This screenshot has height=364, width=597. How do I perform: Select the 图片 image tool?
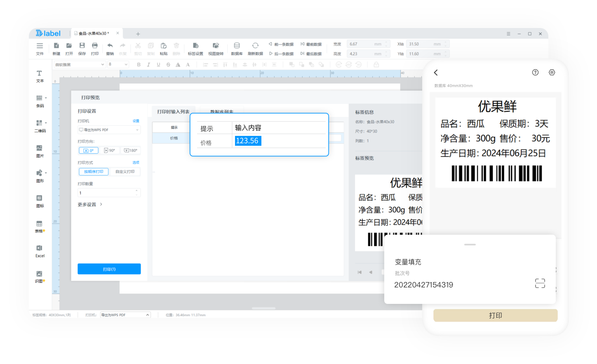pyautogui.click(x=40, y=152)
